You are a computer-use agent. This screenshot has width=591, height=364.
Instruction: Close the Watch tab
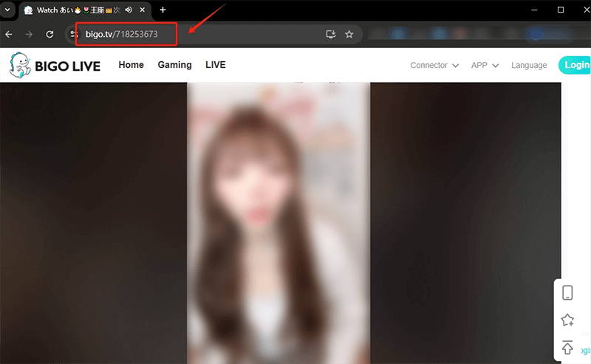pyautogui.click(x=142, y=10)
